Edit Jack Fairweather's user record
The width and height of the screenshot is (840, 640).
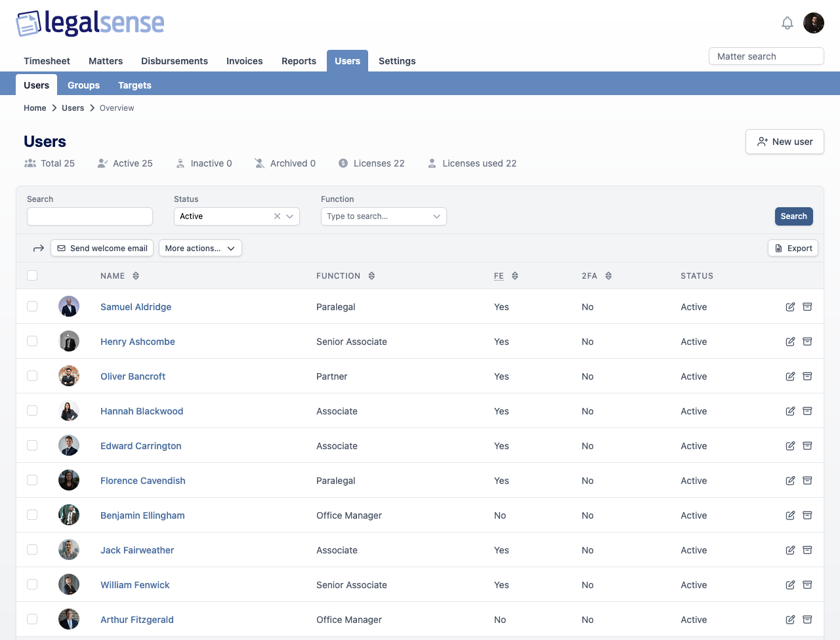(x=790, y=550)
